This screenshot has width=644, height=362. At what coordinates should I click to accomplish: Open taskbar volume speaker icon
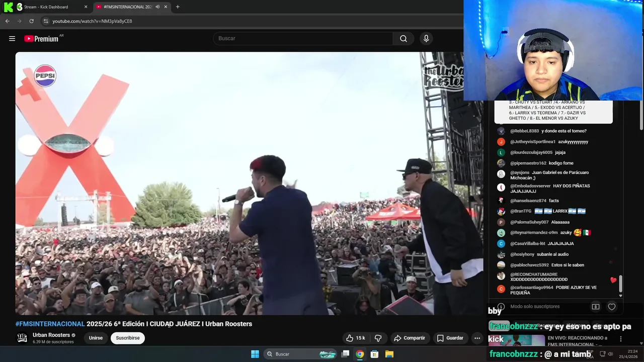coord(610,354)
